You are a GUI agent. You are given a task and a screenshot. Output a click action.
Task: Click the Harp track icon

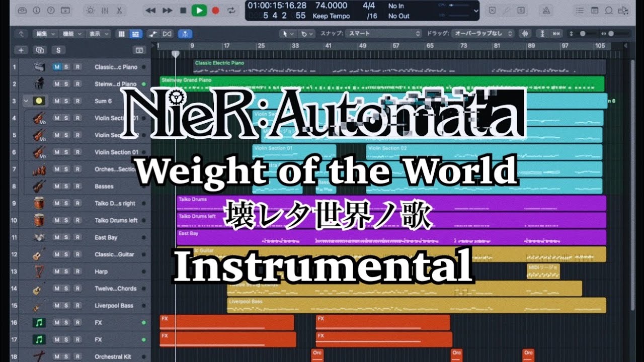(39, 271)
